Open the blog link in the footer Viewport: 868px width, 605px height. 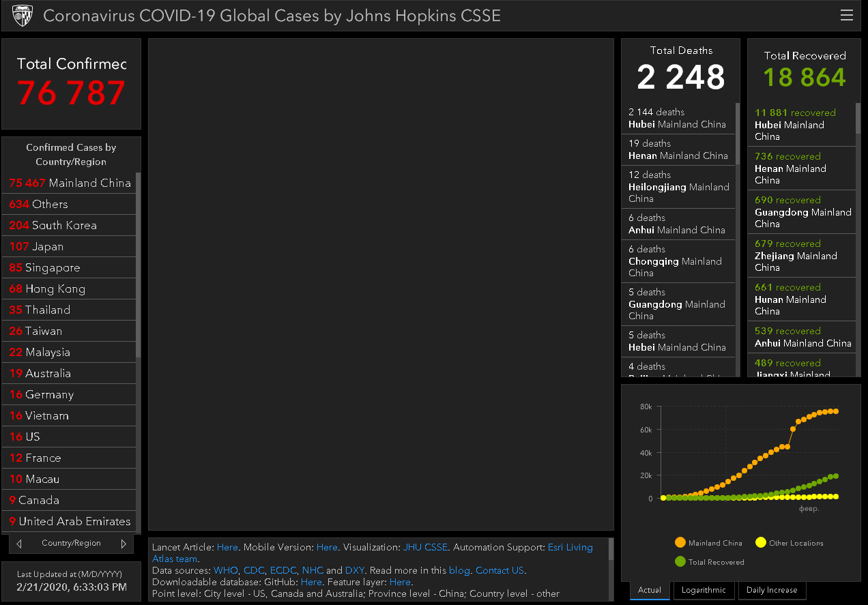point(459,570)
